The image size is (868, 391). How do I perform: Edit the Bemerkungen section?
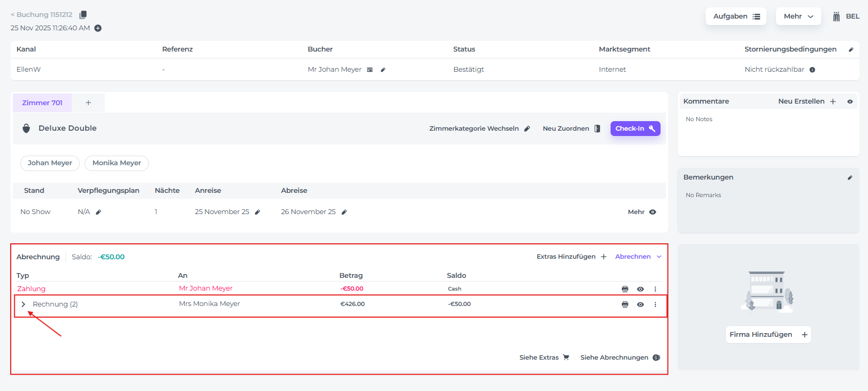tap(850, 177)
